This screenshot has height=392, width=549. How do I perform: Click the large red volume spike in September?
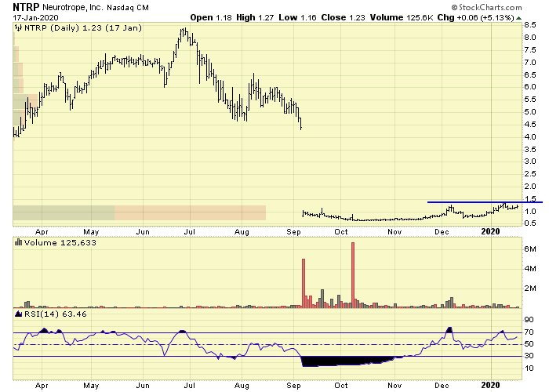point(304,283)
